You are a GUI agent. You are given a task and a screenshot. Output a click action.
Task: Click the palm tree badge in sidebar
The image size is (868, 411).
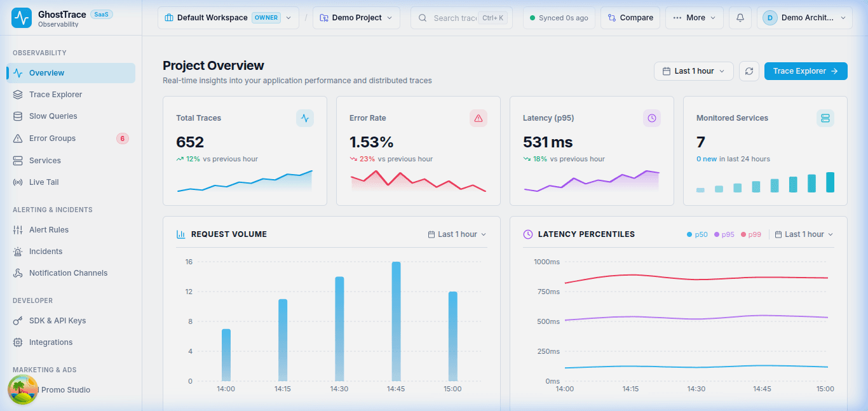(x=23, y=389)
